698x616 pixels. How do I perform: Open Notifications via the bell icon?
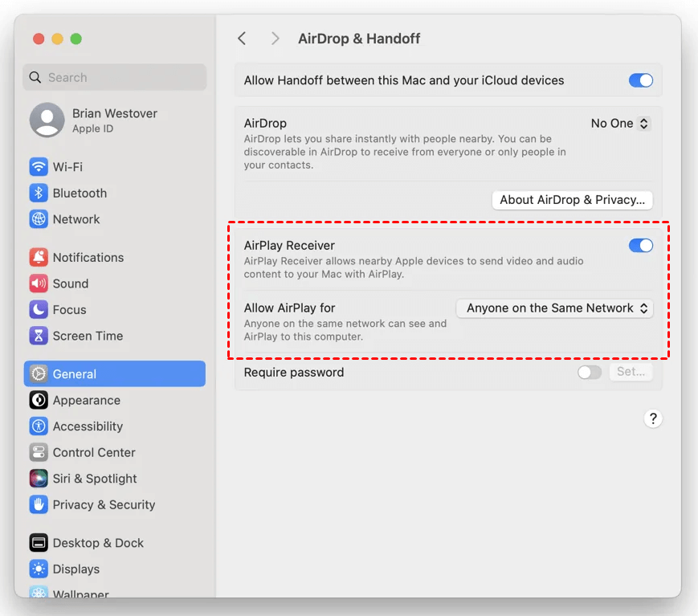point(39,258)
